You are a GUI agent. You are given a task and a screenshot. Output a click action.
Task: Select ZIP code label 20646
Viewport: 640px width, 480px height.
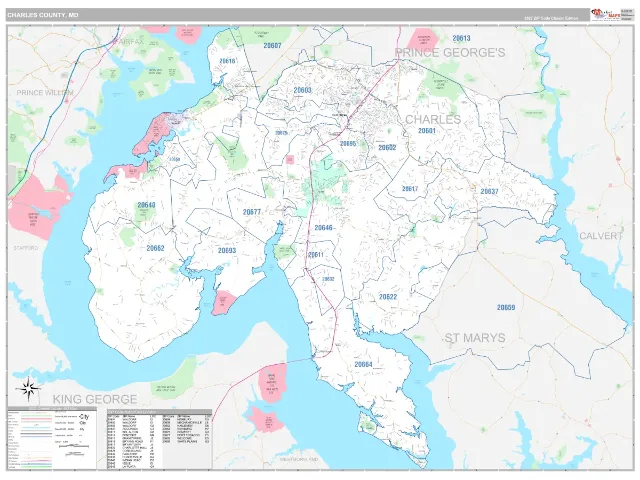(323, 228)
